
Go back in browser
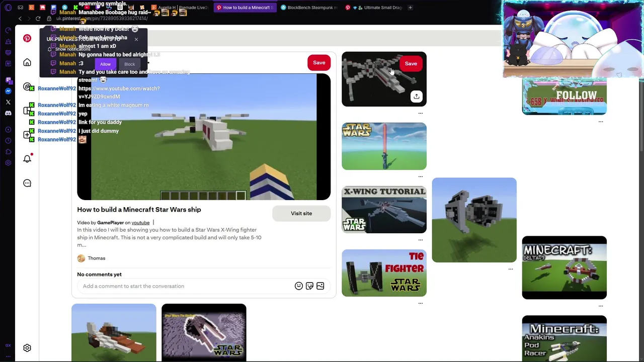coord(20,19)
